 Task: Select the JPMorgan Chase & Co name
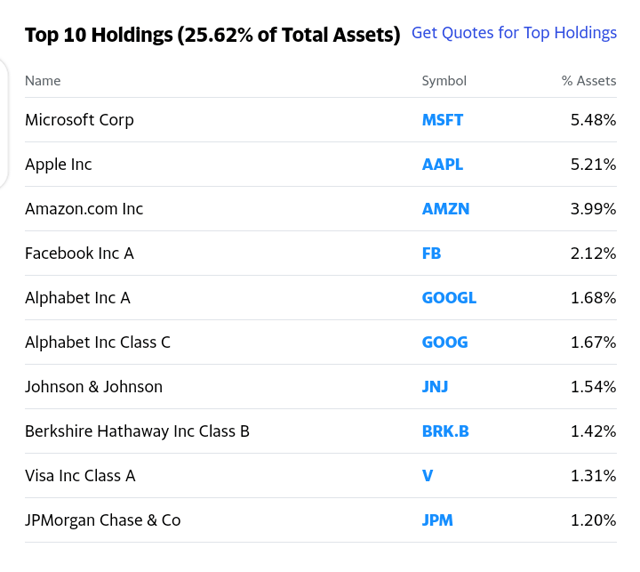[x=103, y=520]
